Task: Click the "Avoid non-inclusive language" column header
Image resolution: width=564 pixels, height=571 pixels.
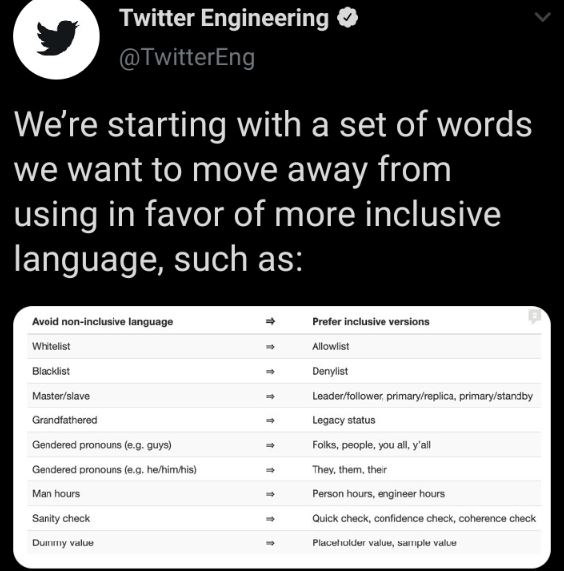Action: [102, 322]
